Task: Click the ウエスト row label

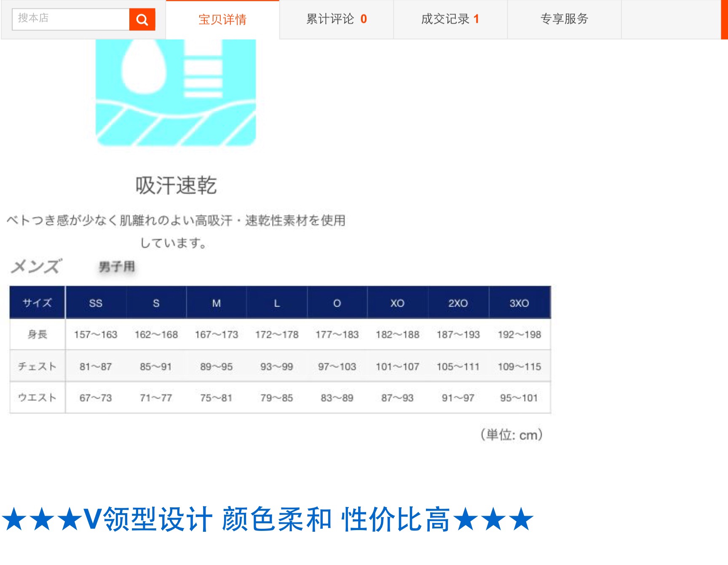Action: point(37,397)
